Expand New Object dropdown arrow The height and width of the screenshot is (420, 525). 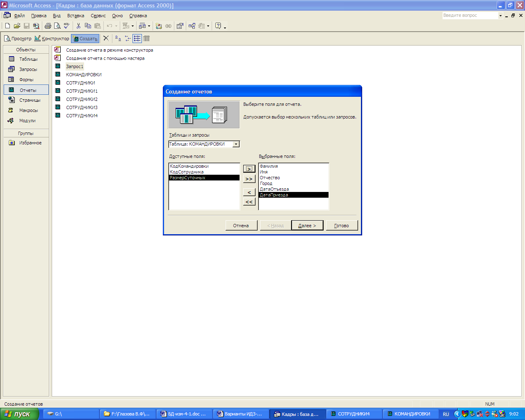[x=208, y=26]
